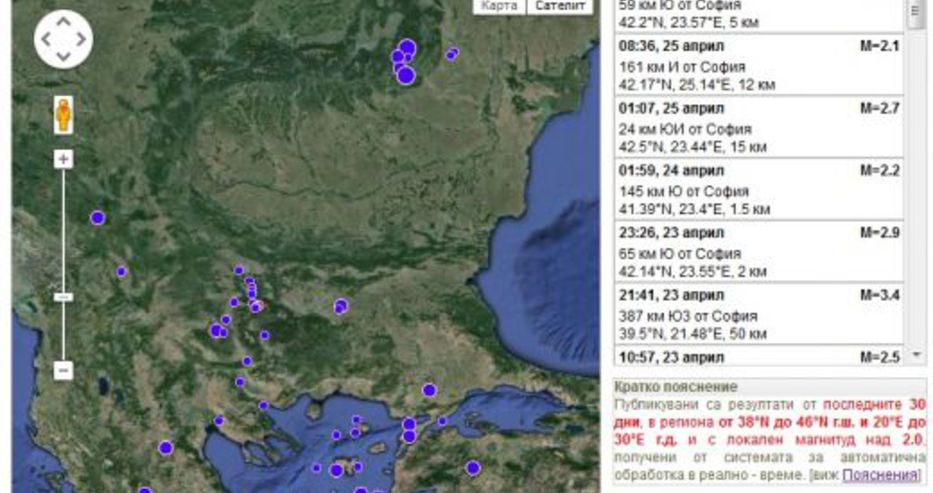Pan the map down with the arrow control
The image size is (933, 493).
[63, 58]
